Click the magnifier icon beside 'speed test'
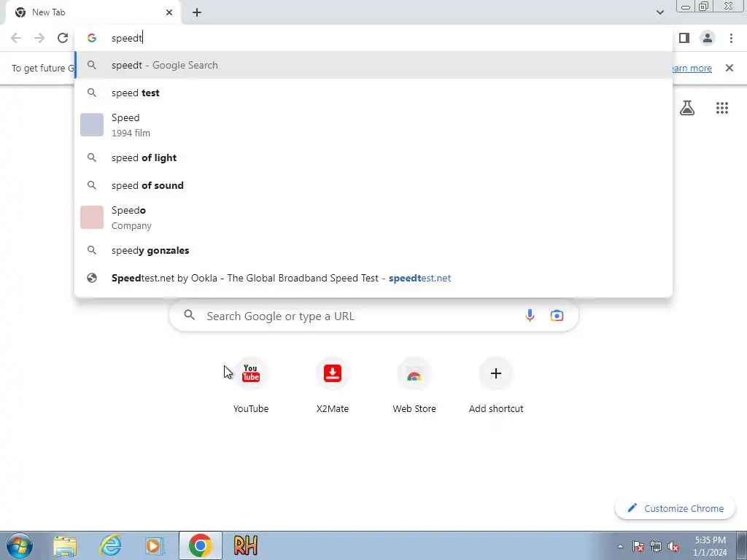The height and width of the screenshot is (560, 747). pos(92,93)
